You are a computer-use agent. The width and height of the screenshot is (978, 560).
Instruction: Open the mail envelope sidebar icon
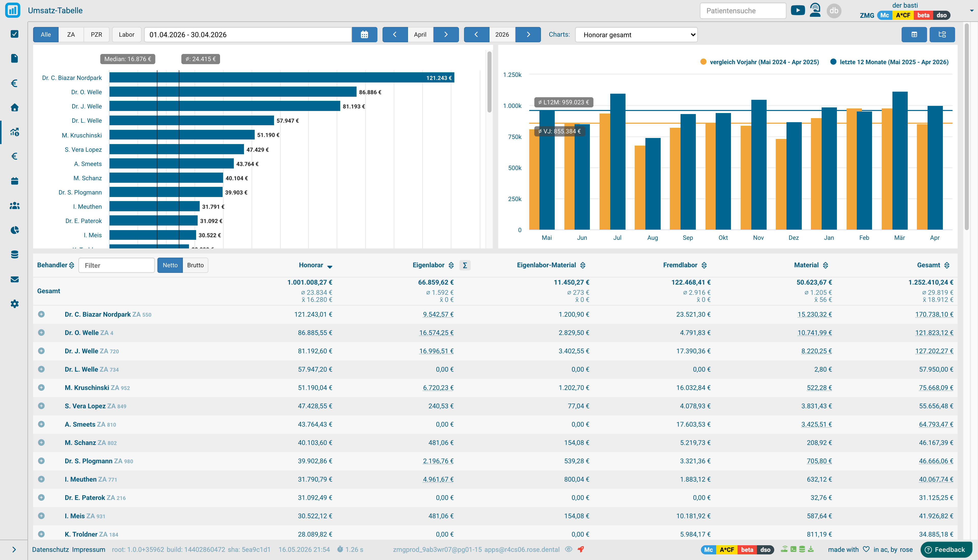coord(15,279)
